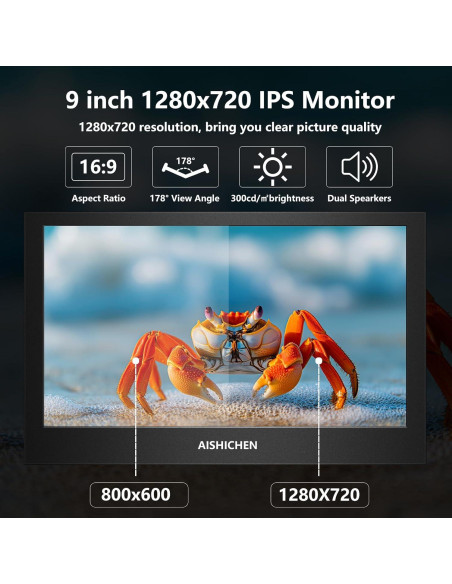Click the 178° view angle icon
Image resolution: width=452 pixels, height=584 pixels.
[185, 167]
